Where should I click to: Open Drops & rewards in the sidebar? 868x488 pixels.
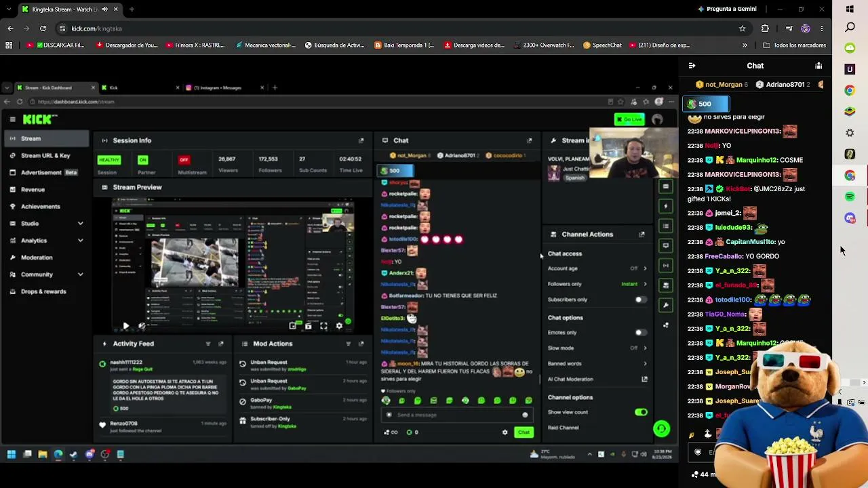45,291
